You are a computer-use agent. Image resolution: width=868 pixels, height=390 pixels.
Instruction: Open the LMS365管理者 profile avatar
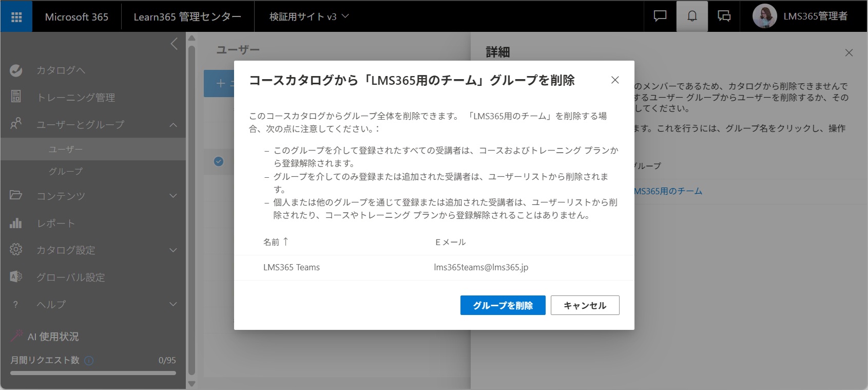pos(764,16)
